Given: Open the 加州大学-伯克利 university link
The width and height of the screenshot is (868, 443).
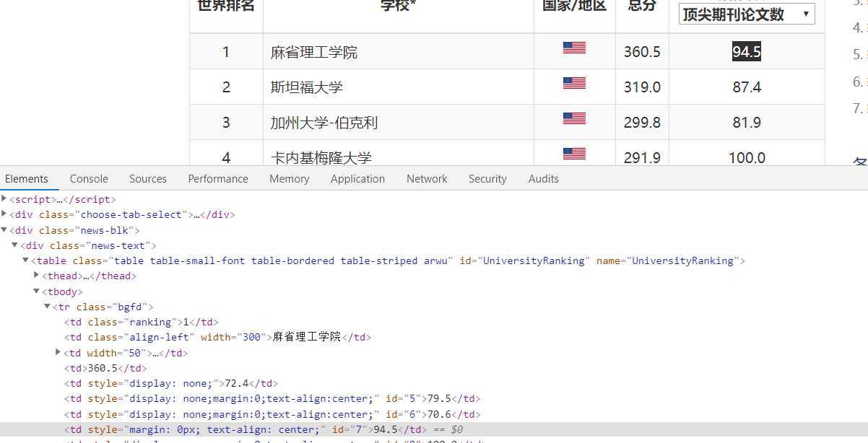Looking at the screenshot, I should tap(324, 123).
